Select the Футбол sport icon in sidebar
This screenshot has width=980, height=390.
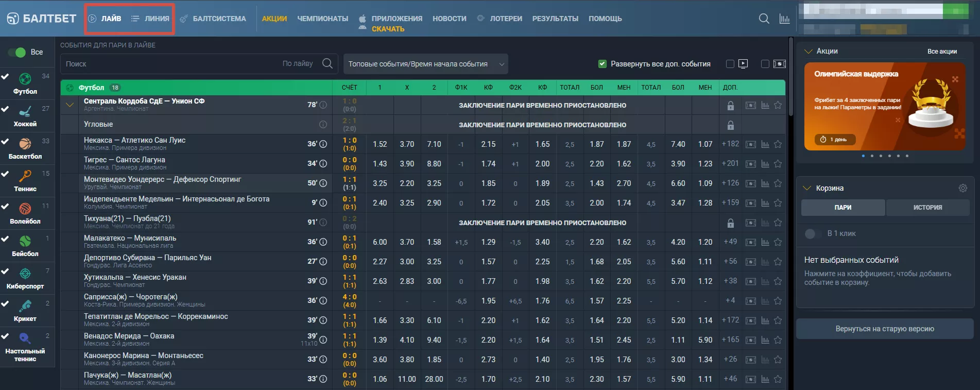click(x=25, y=79)
